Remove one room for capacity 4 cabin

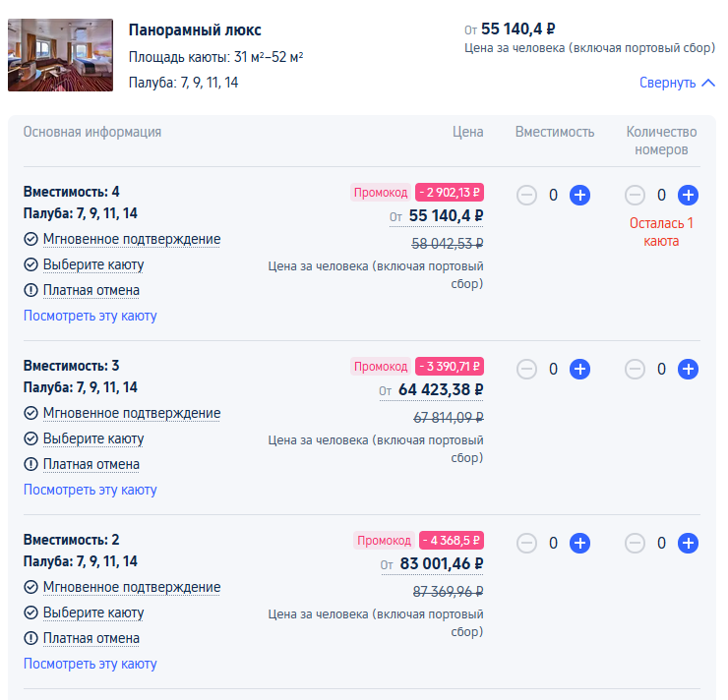[635, 195]
